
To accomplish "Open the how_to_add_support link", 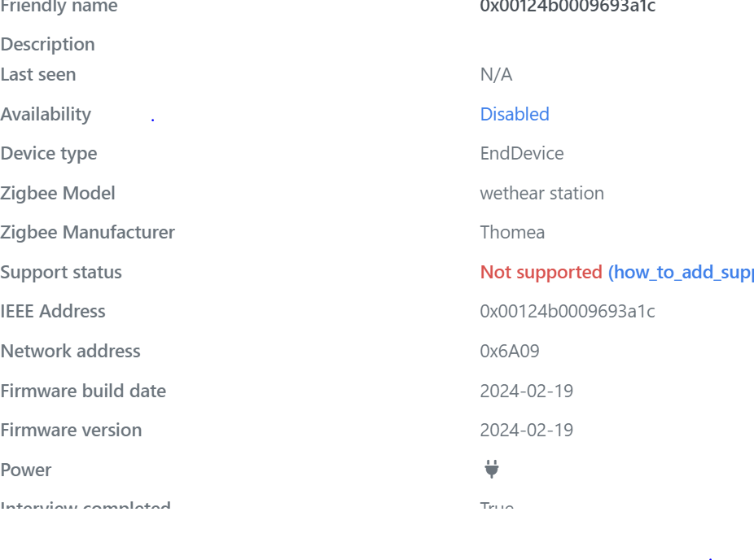I will coord(682,272).
